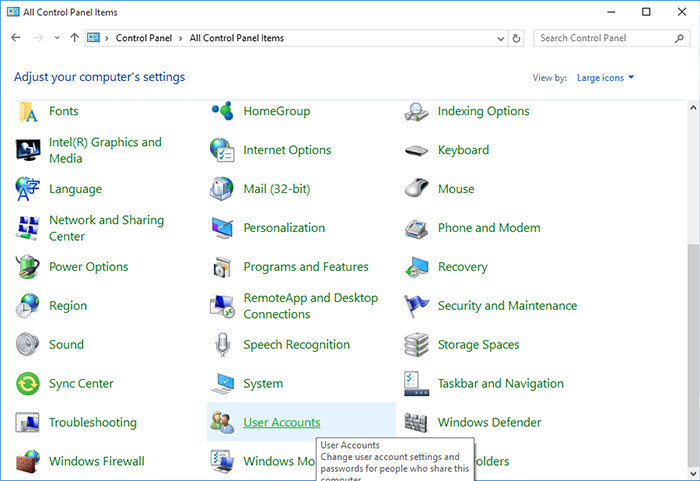
Task: Open the Power Options link
Action: pos(88,267)
